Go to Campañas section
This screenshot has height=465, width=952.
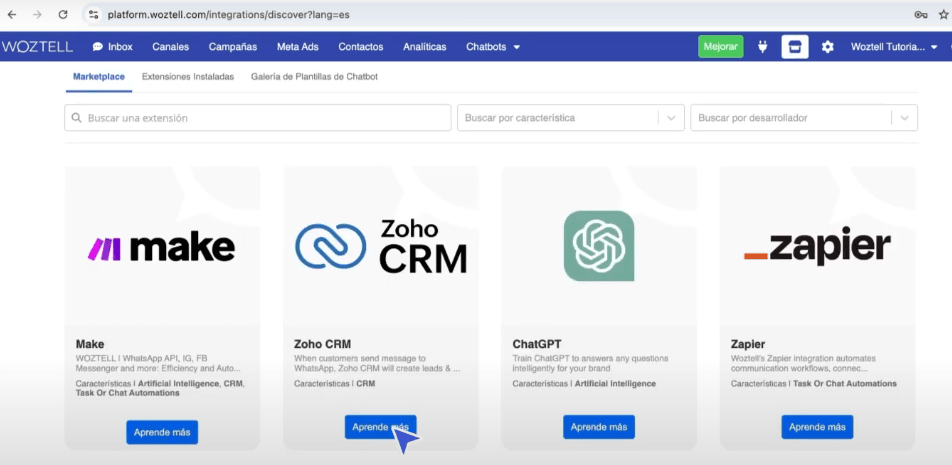pyautogui.click(x=233, y=47)
